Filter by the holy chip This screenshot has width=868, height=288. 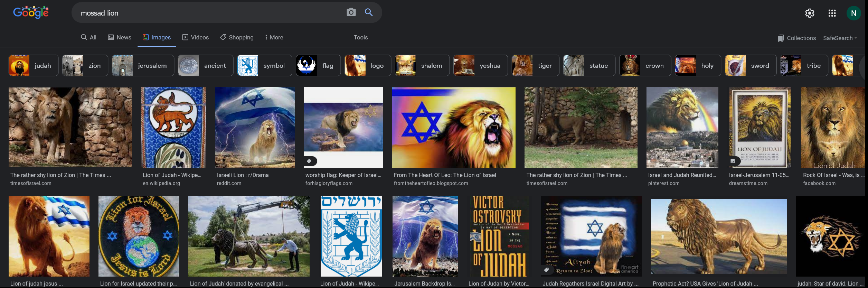coord(698,65)
